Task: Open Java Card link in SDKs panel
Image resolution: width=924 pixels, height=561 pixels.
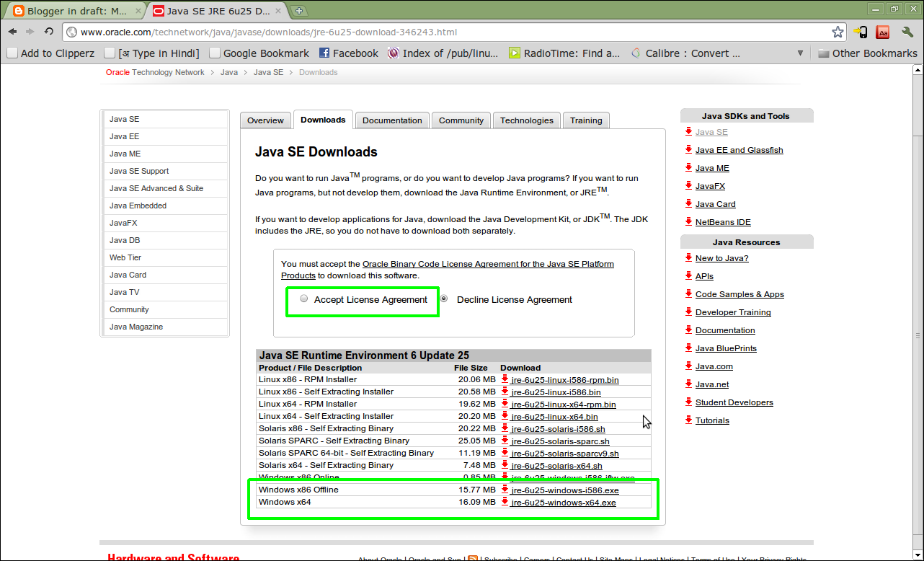Action: tap(716, 204)
